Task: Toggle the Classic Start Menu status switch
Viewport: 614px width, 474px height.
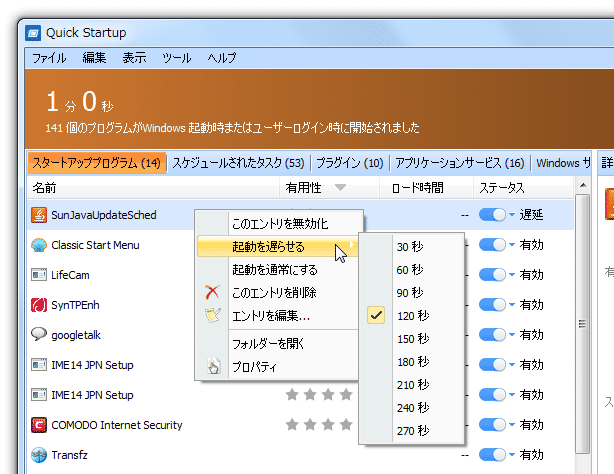Action: click(492, 245)
